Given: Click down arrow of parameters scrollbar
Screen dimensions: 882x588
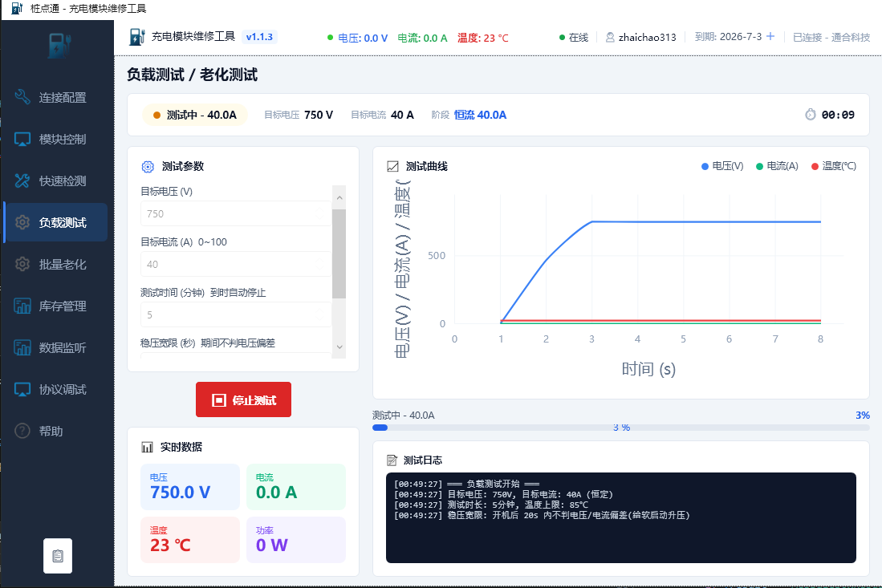Looking at the screenshot, I should point(339,347).
